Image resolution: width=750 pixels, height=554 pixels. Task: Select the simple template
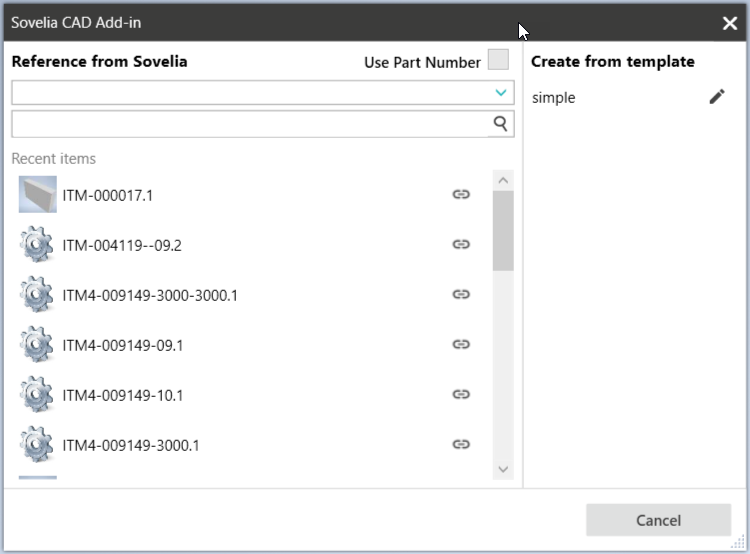(x=553, y=98)
